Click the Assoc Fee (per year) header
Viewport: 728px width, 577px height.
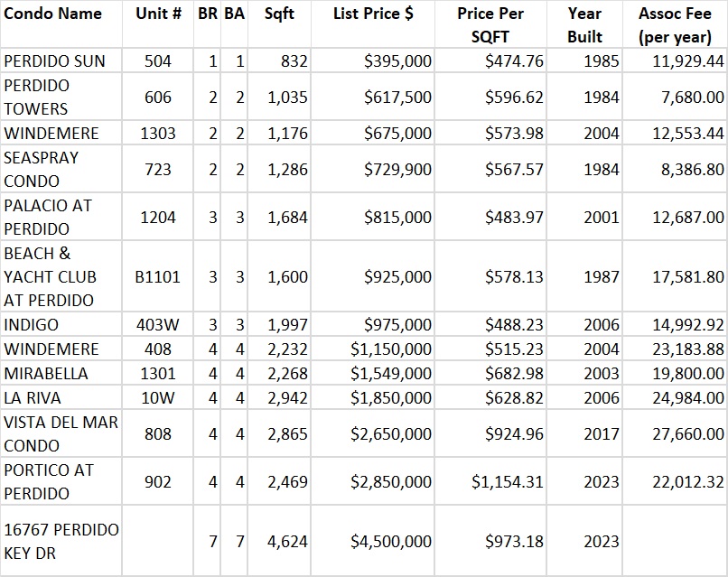click(x=675, y=25)
